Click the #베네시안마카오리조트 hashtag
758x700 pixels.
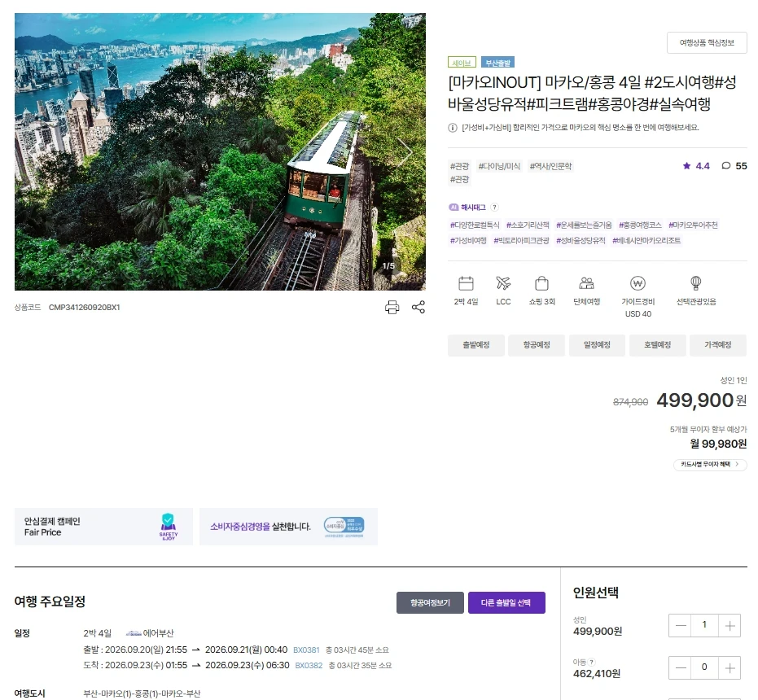(646, 241)
